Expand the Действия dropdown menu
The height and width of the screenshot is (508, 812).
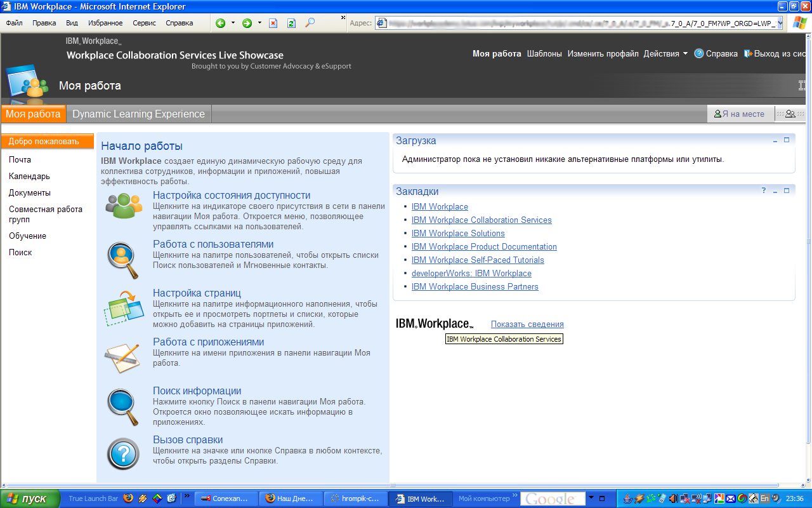[x=685, y=54]
